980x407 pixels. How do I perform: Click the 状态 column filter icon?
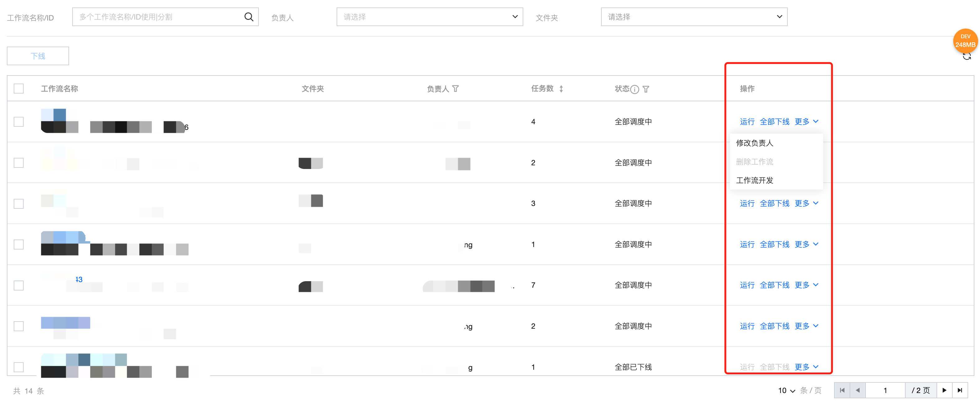[x=646, y=89]
